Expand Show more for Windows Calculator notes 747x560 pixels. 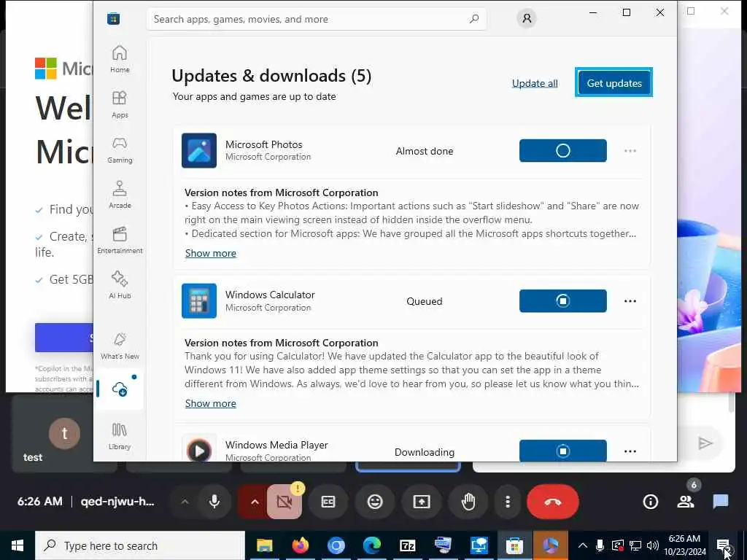coord(211,403)
